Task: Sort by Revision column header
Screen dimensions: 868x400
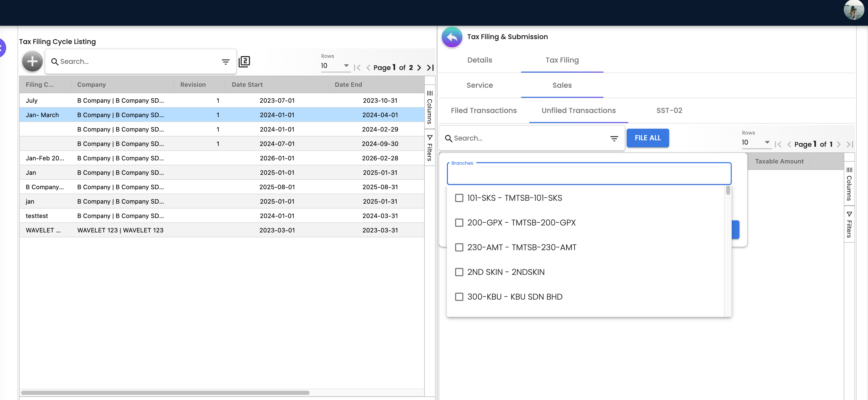Action: click(199, 85)
